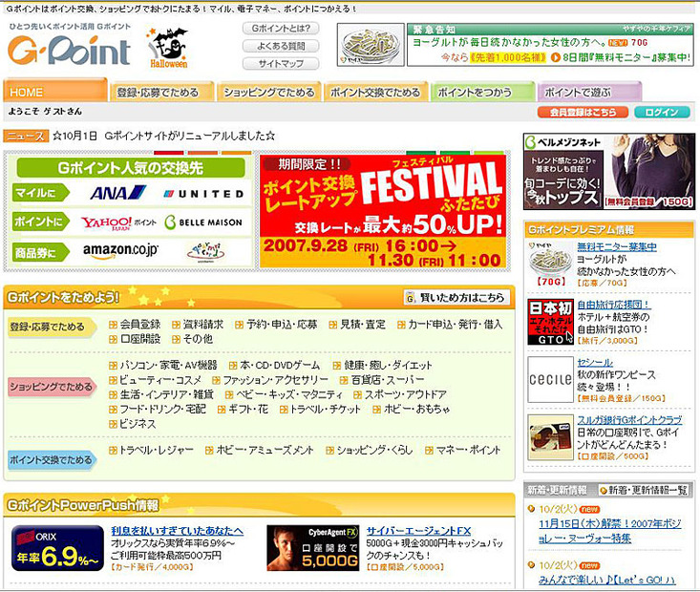
Task: Click the CyberAgent FX 5,000G banner image
Action: point(313,548)
